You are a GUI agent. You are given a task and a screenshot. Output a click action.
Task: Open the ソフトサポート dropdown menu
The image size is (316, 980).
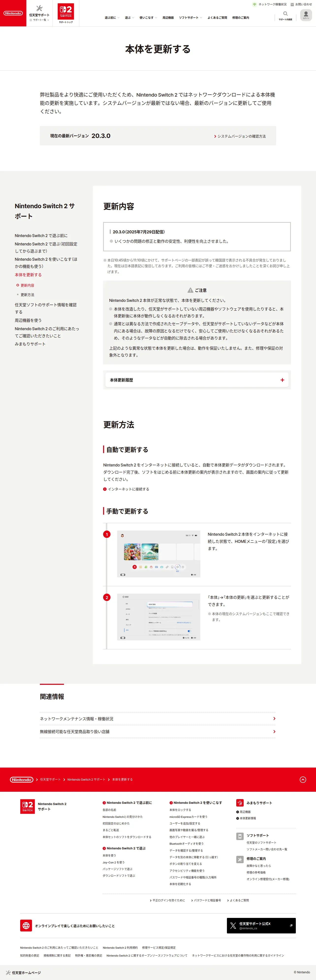click(190, 17)
